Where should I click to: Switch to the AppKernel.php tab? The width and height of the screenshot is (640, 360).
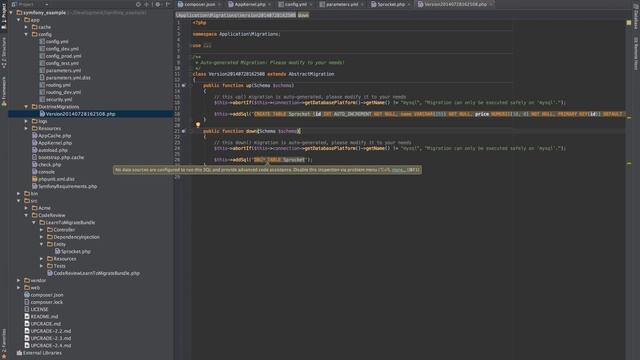(x=250, y=4)
